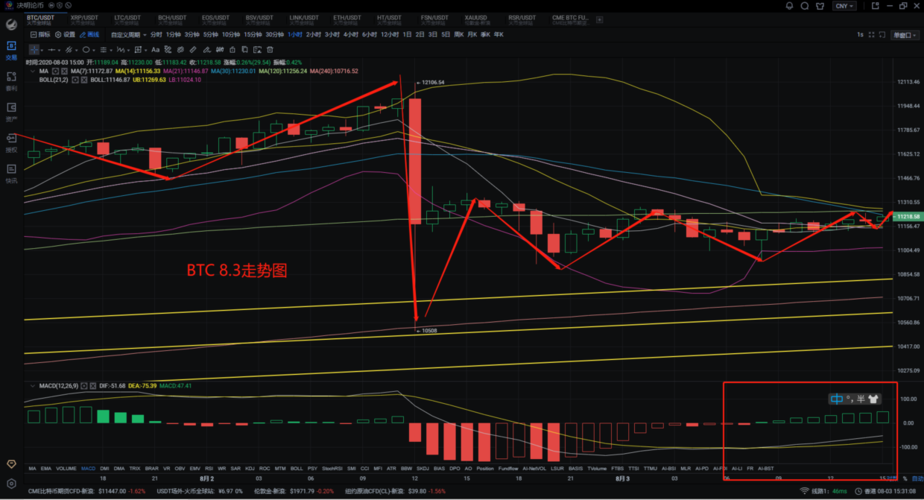Screen dimensions: 924x500
Task: Select the 4小时 timeframe
Action: pos(351,34)
